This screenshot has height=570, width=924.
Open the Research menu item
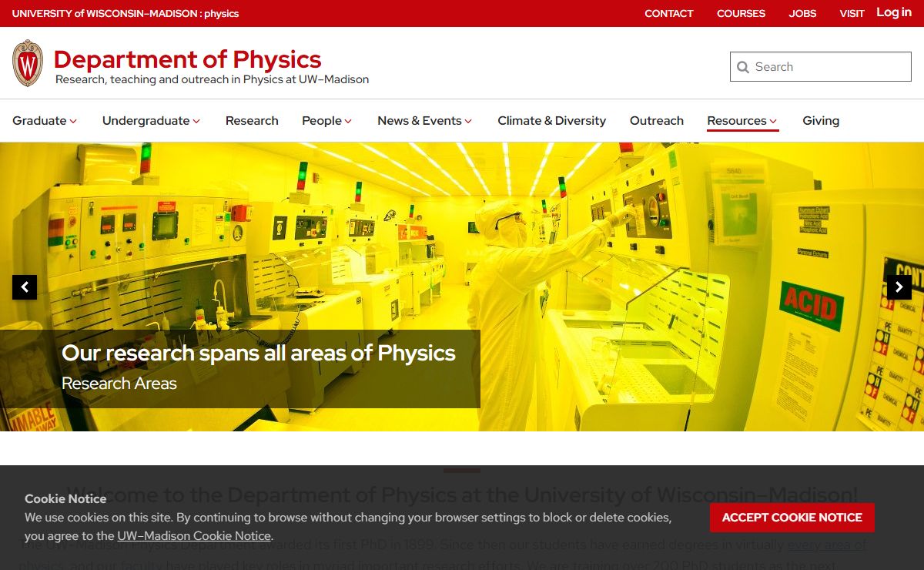click(252, 121)
